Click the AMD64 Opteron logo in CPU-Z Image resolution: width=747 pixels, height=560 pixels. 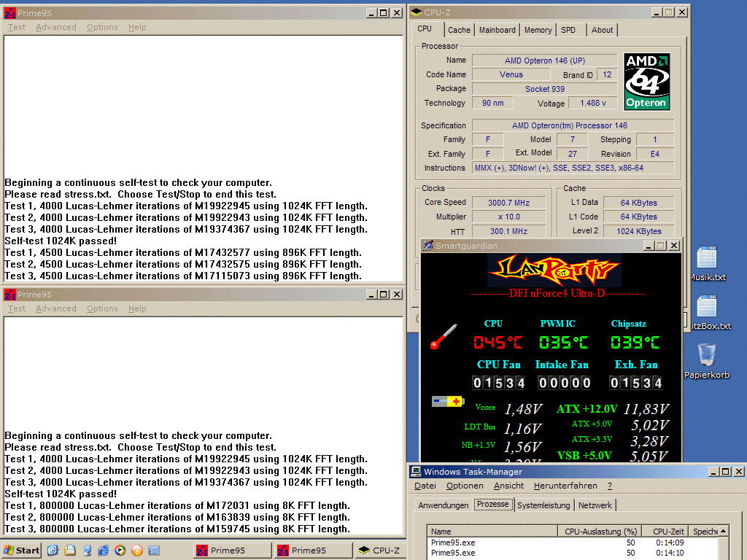[646, 82]
